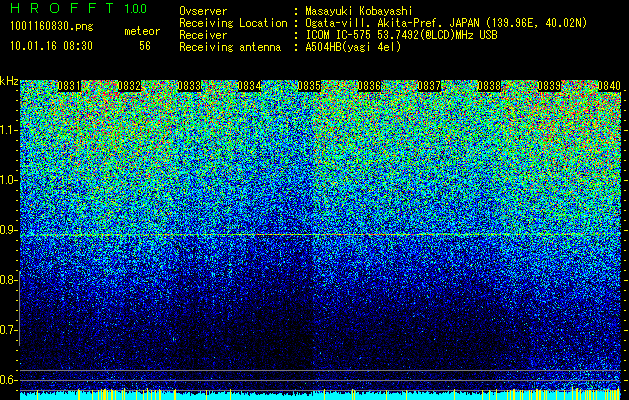Image resolution: width=629 pixels, height=400 pixels.
Task: Click the 0.6 kHz axis label
Action: tap(9, 380)
